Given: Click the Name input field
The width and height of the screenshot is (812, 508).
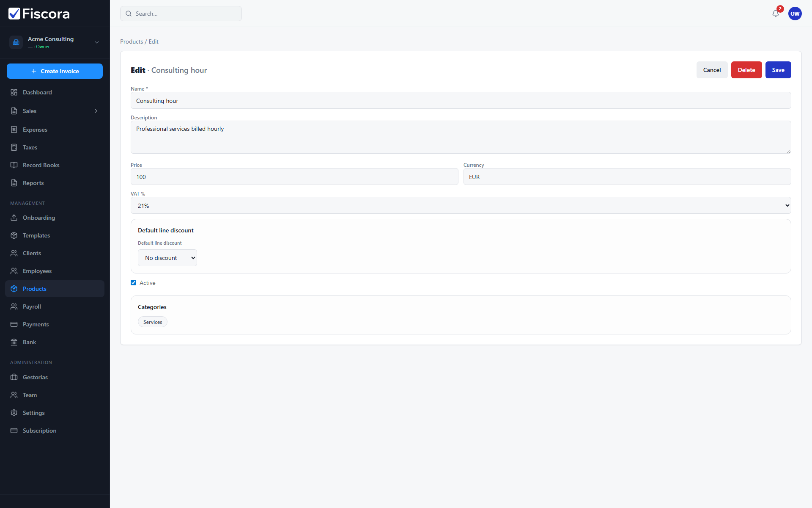Looking at the screenshot, I should [x=461, y=100].
